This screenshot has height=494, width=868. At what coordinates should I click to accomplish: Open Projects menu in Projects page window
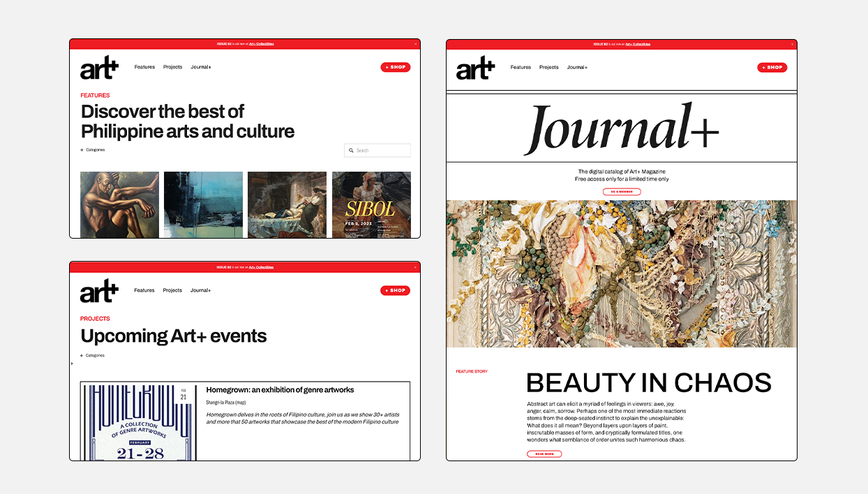[172, 290]
